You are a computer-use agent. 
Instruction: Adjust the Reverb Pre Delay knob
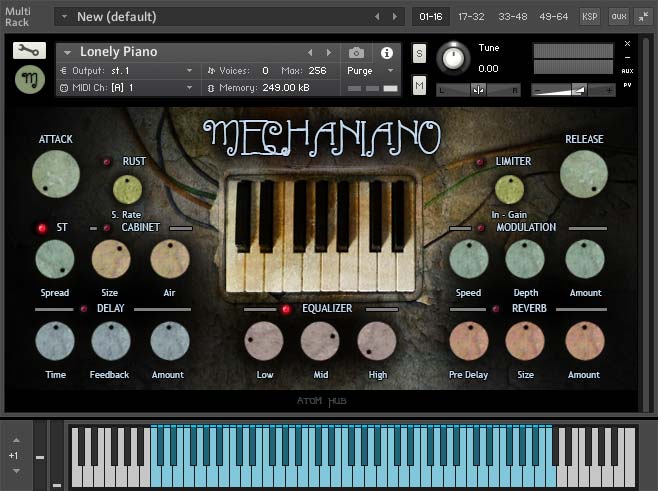(x=469, y=341)
